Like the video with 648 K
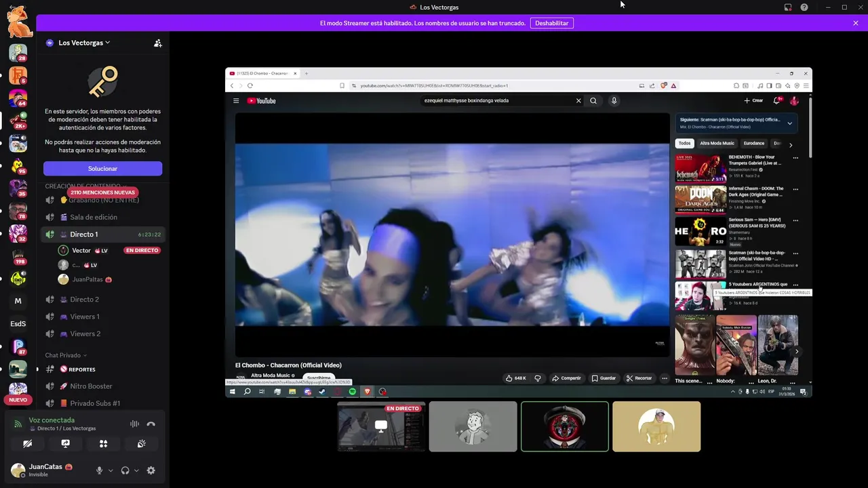This screenshot has width=868, height=488. [516, 378]
